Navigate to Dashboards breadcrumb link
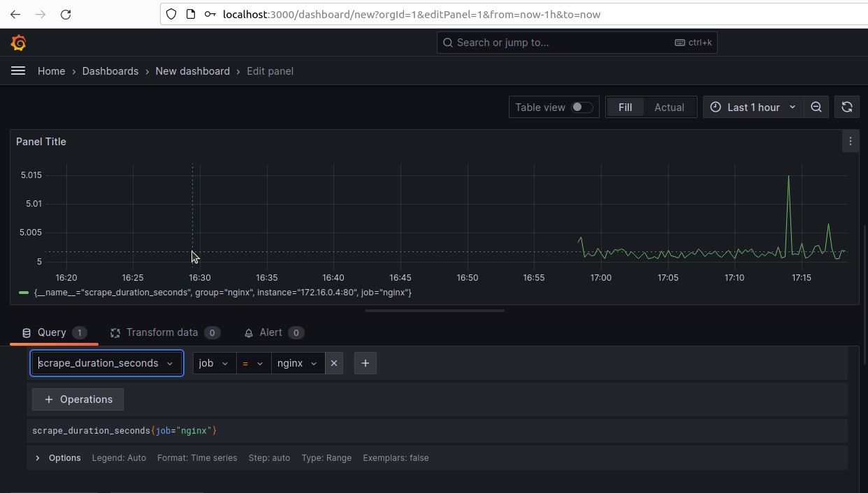 coord(110,71)
